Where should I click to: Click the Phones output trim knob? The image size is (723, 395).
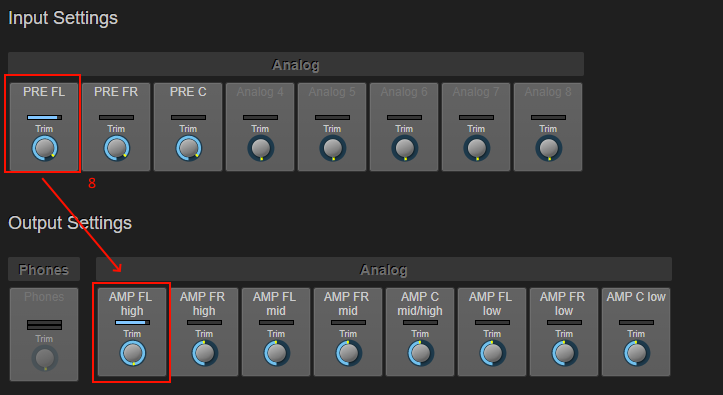[45, 358]
